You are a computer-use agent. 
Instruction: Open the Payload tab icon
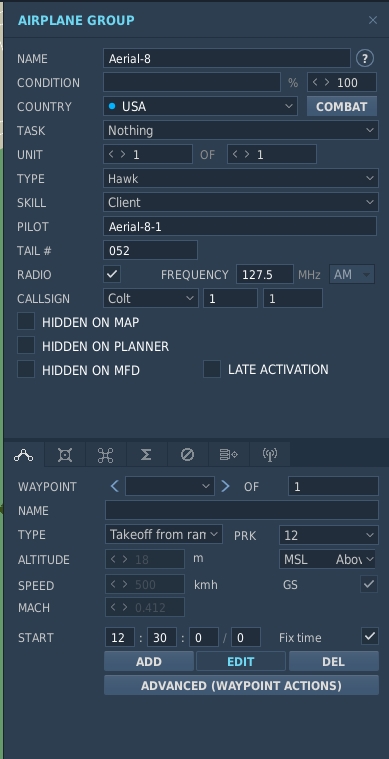pos(65,455)
